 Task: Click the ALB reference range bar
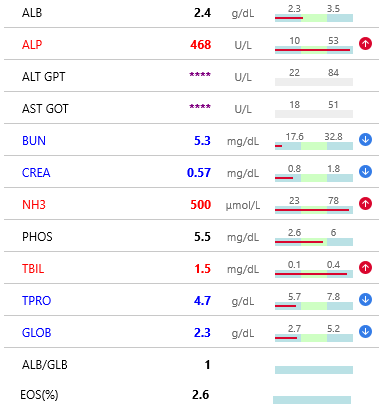pos(314,18)
